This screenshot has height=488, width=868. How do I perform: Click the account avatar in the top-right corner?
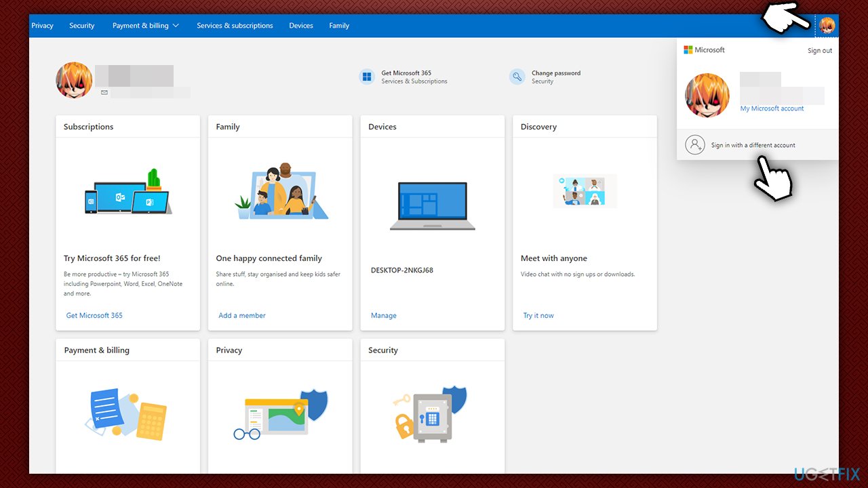tap(827, 26)
